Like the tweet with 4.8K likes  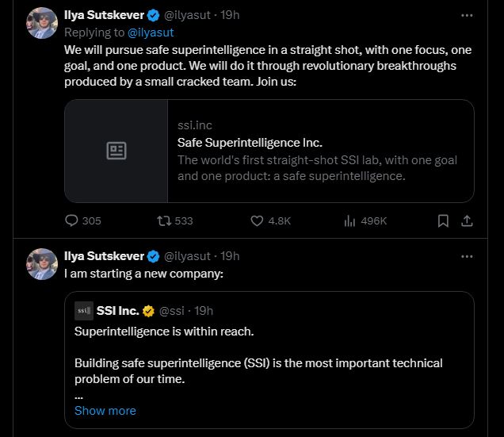click(x=257, y=220)
